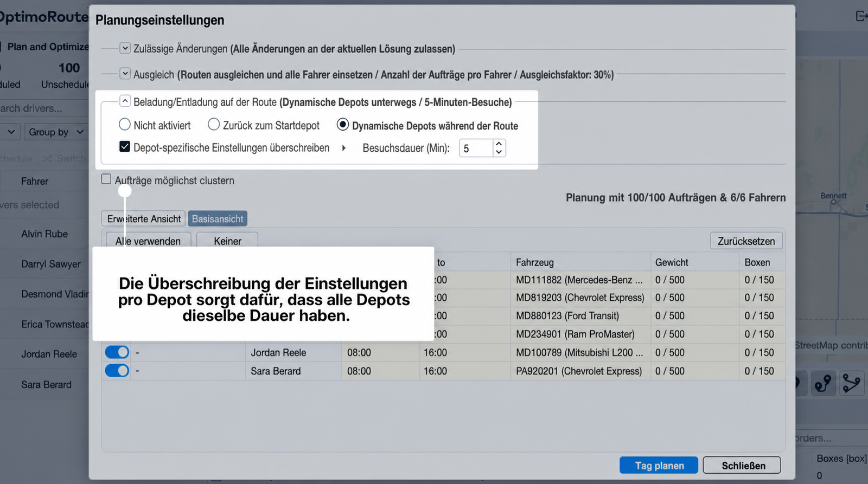This screenshot has height=484, width=868.
Task: Select Darryl Sawyer in the driver sidebar
Action: point(51,264)
